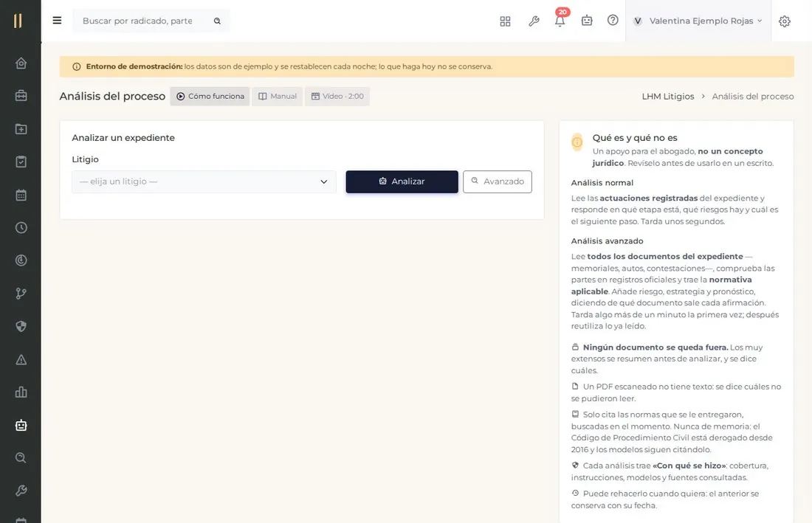Click the clock icon in the sidebar
The image size is (812, 523).
point(21,228)
